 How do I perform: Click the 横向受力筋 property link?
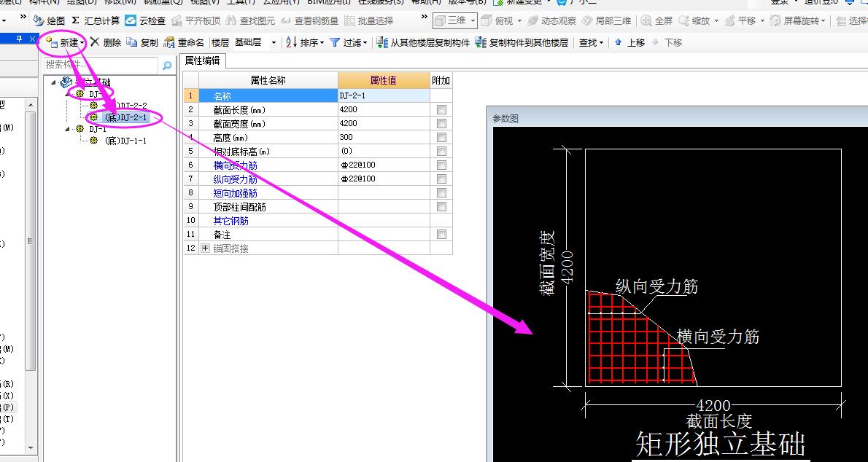coord(236,165)
